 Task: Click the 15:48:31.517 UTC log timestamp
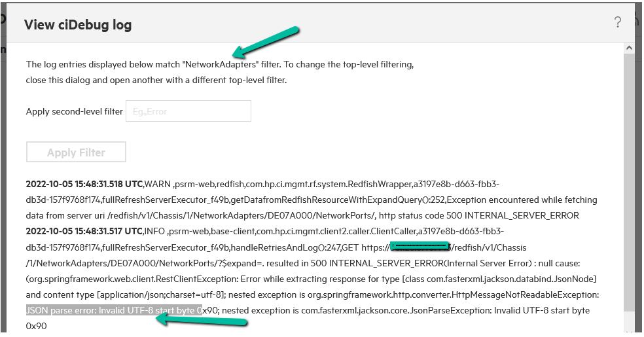84,231
